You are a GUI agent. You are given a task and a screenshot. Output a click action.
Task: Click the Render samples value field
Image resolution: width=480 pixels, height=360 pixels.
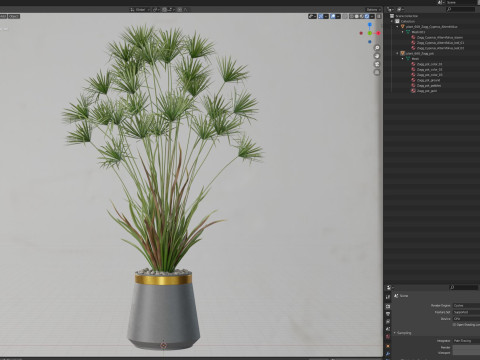466,347
